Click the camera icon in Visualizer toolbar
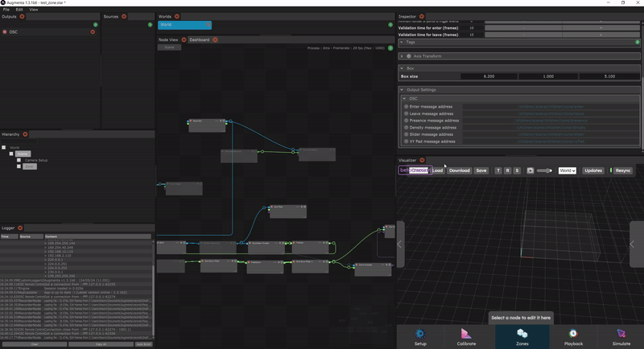Viewport: 644px width, 349px height. pyautogui.click(x=530, y=170)
